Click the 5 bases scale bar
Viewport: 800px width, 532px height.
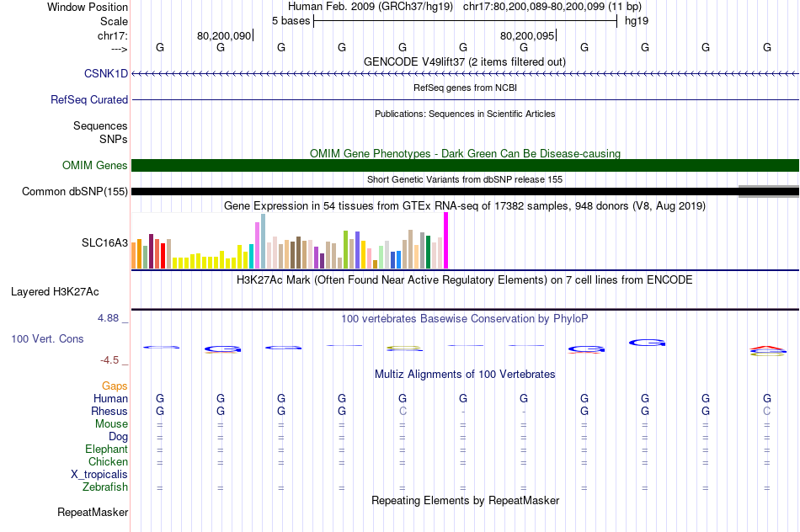point(466,21)
